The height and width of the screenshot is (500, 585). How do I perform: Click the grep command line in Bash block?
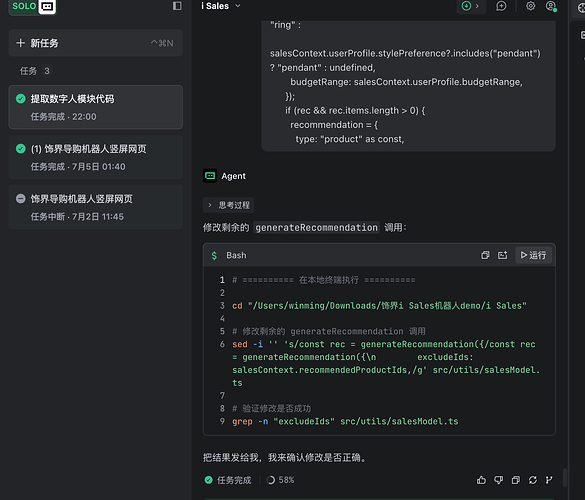coord(345,421)
